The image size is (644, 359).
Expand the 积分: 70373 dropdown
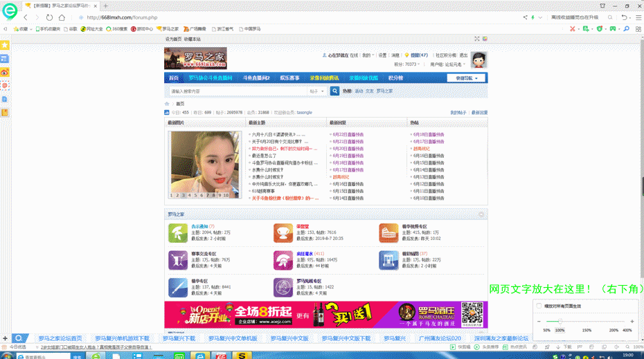(x=407, y=64)
